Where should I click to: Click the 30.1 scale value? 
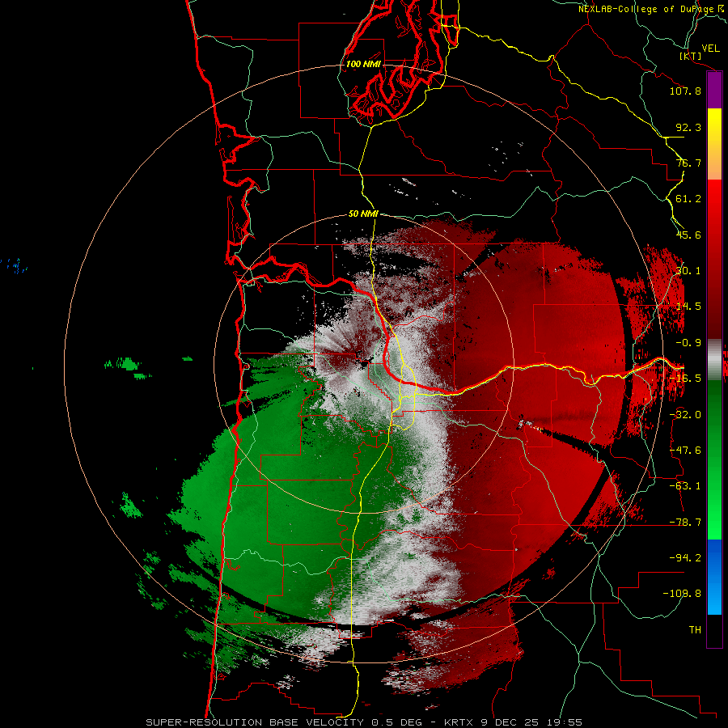pyautogui.click(x=688, y=271)
